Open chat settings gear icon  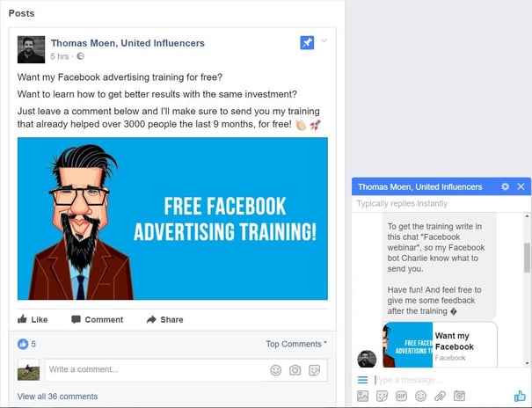[506, 186]
